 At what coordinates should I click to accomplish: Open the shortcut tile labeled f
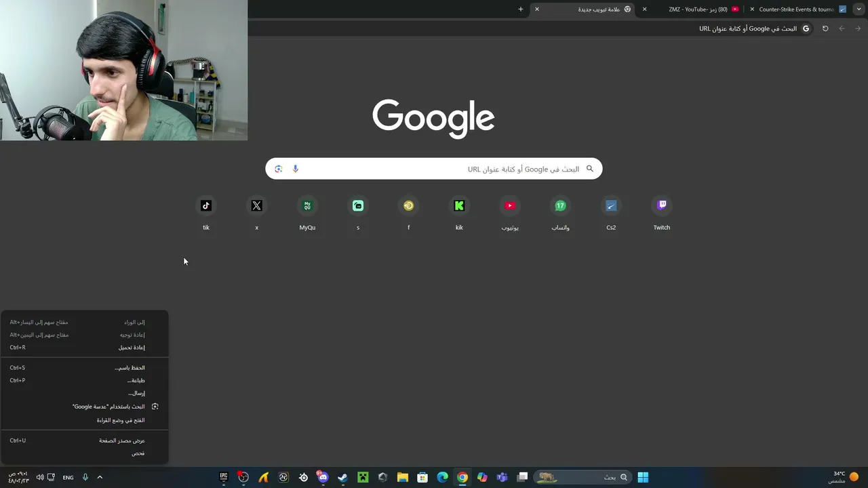(408, 213)
